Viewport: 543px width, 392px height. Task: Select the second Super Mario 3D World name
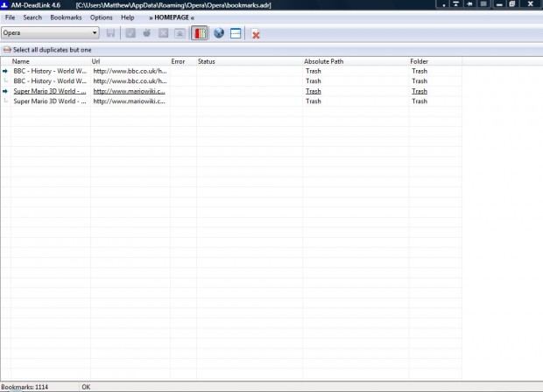click(x=50, y=101)
